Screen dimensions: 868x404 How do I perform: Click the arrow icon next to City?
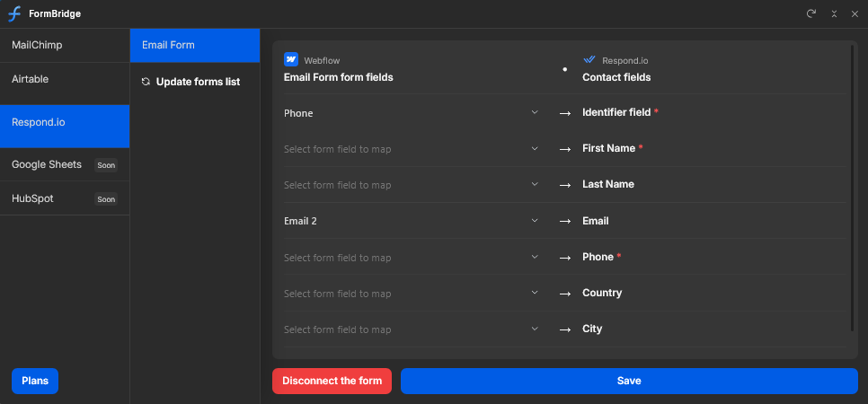tap(564, 329)
